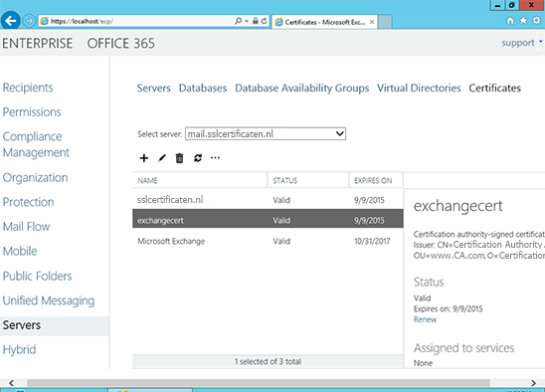Select the Microsoft Exchange certificate row
The image size is (545, 392).
[268, 241]
